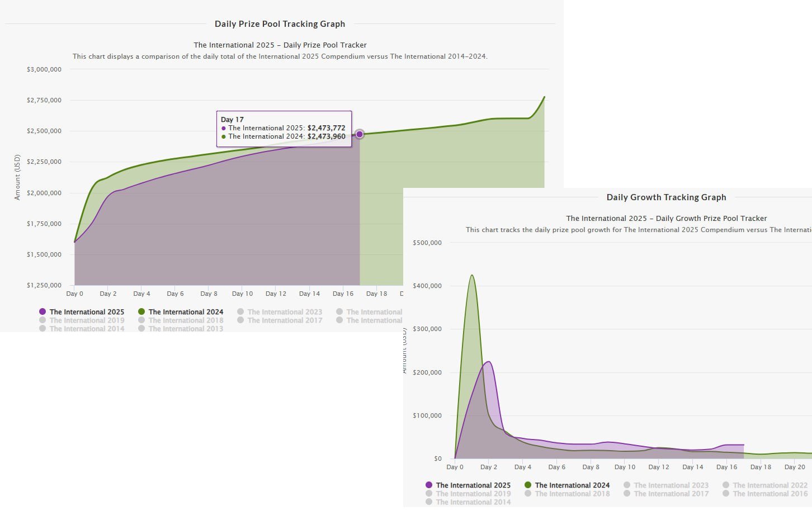Screen dimensions: 812x510
Task: Enable The International 2023 in growth chart legend
Action: [x=666, y=485]
